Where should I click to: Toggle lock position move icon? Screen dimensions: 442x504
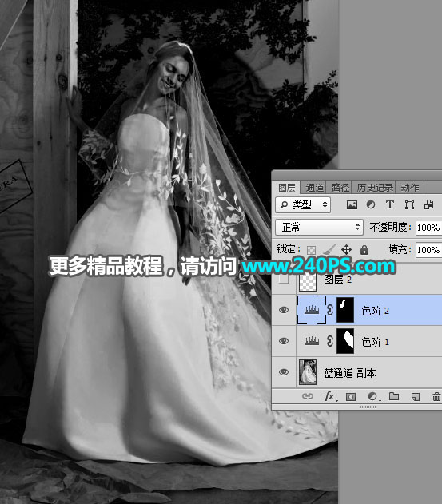click(x=346, y=249)
